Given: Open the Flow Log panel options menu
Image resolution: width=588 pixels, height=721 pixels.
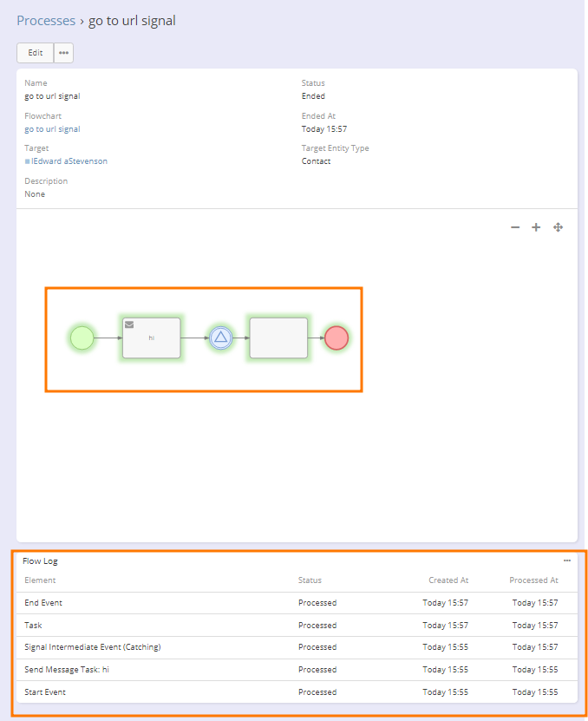Looking at the screenshot, I should pos(567,560).
